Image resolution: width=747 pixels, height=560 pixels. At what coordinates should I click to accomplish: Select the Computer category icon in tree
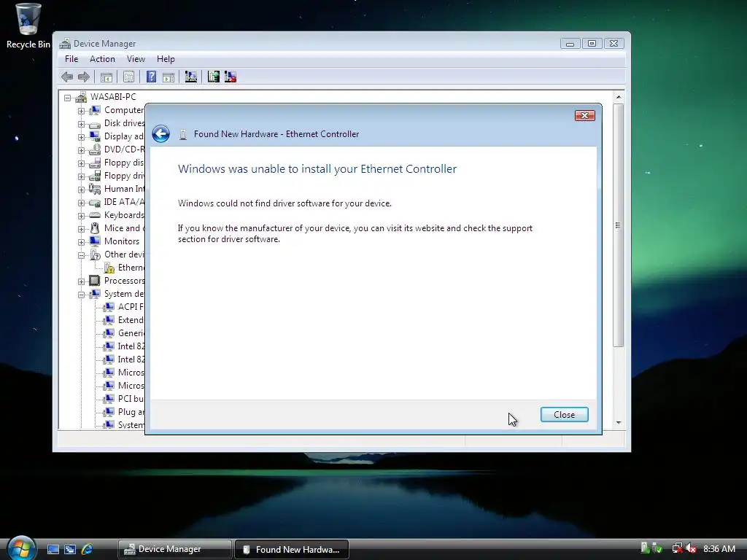95,110
